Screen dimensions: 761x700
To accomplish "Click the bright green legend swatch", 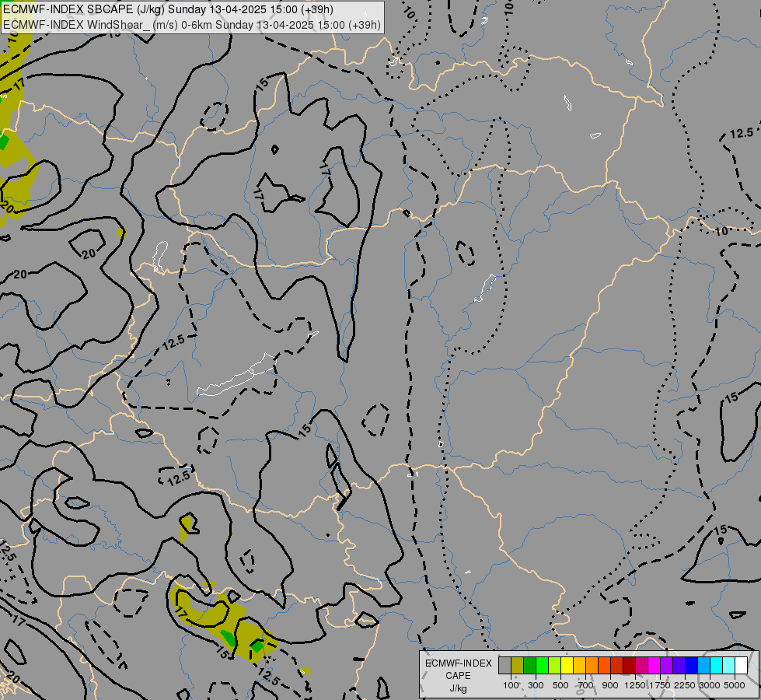I will 542,666.
